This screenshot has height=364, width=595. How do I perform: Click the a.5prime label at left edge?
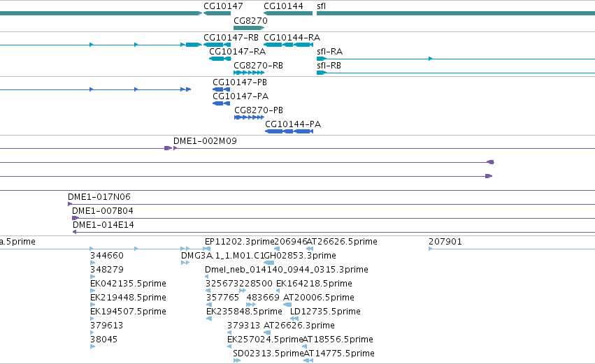(17, 242)
